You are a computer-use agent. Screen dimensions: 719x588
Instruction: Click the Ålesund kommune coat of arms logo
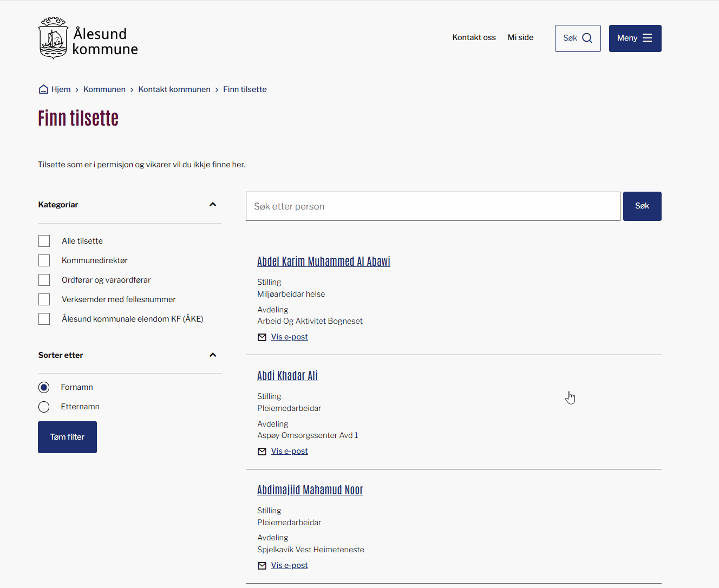[x=53, y=38]
